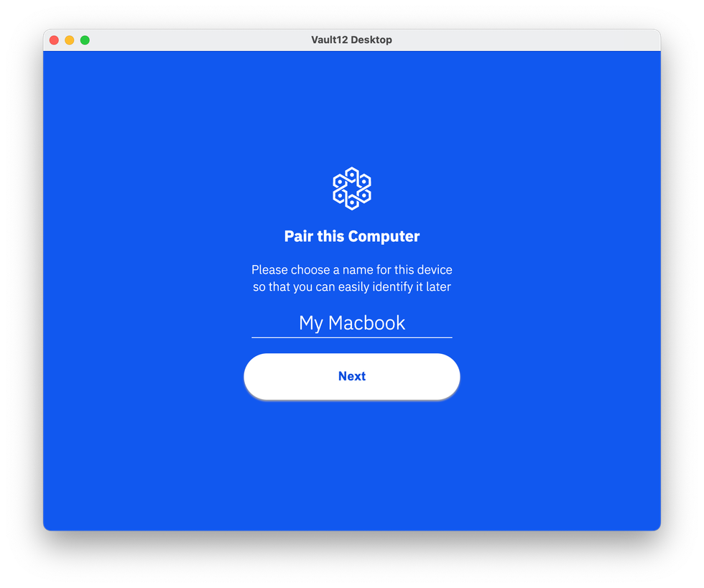Minimize window using the yellow button

69,40
